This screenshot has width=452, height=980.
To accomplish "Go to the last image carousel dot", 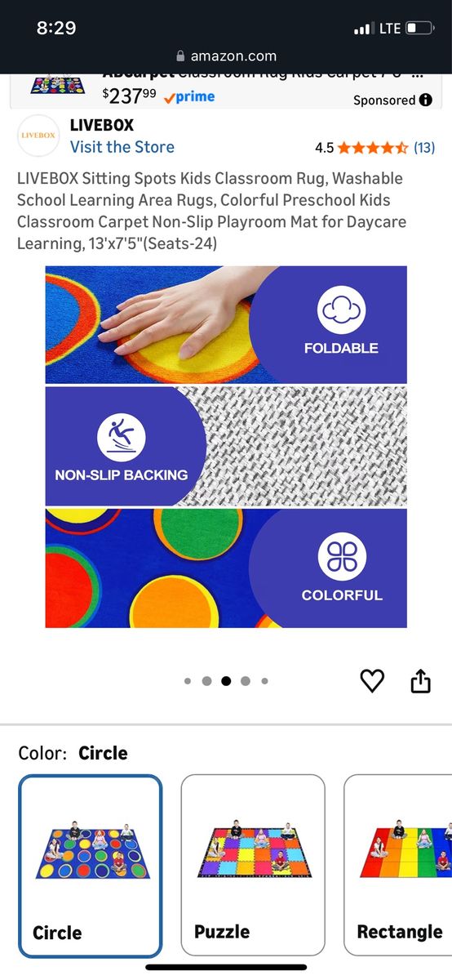I will [x=264, y=681].
